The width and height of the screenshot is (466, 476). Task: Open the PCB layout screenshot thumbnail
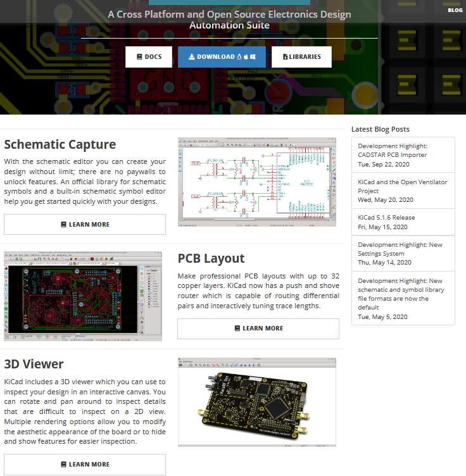coord(83,296)
